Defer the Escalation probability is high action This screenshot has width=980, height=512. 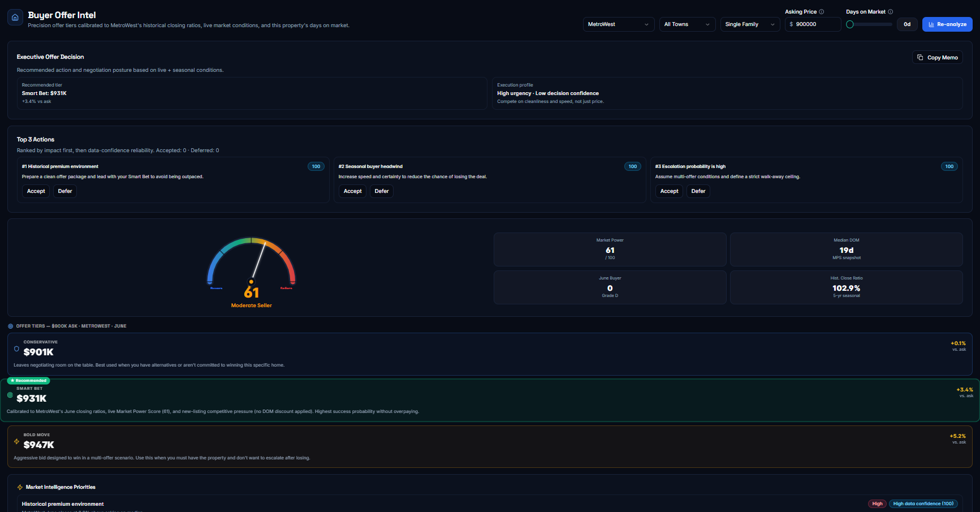698,191
